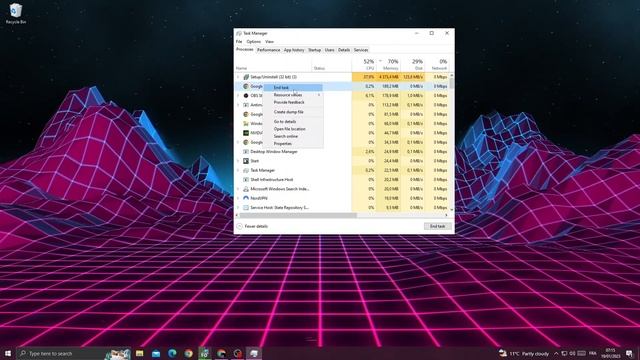Switch to the Performance tab

click(268, 50)
